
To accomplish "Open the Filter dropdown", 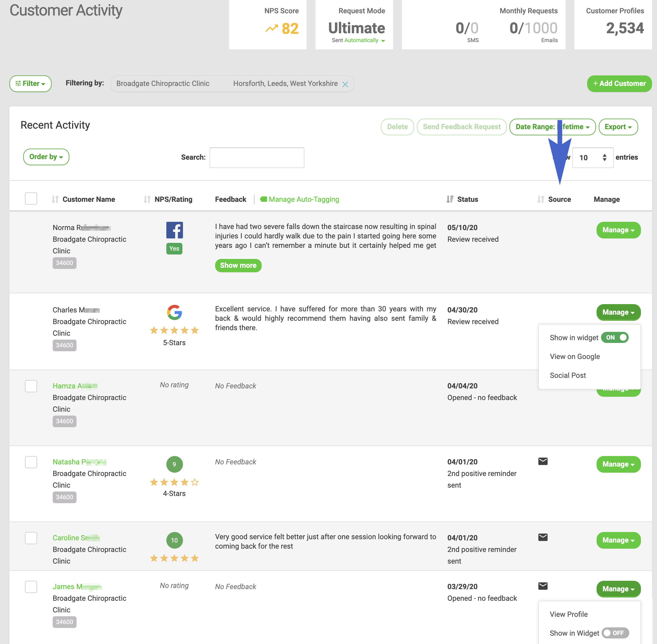I will pos(30,83).
